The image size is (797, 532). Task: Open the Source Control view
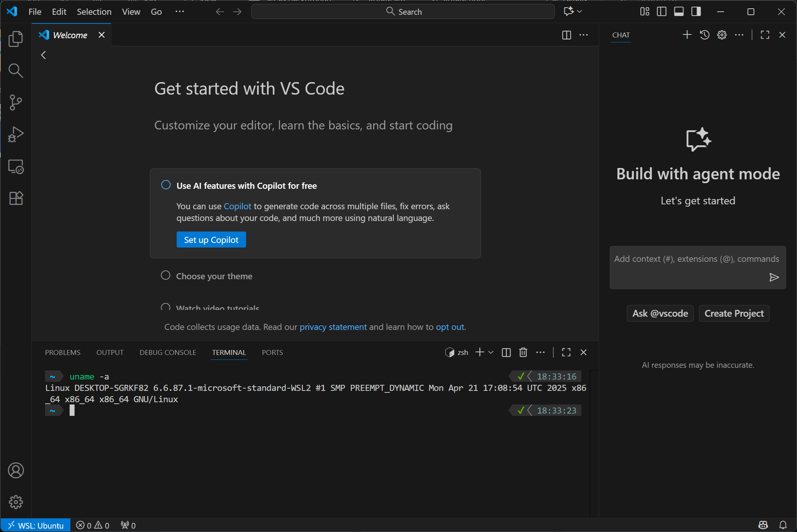(x=16, y=102)
